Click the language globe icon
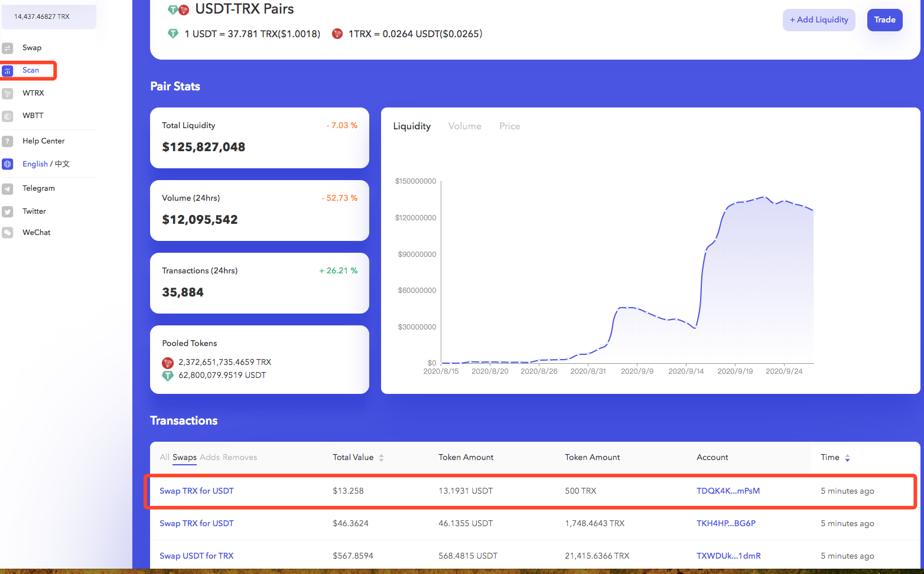 pos(8,164)
